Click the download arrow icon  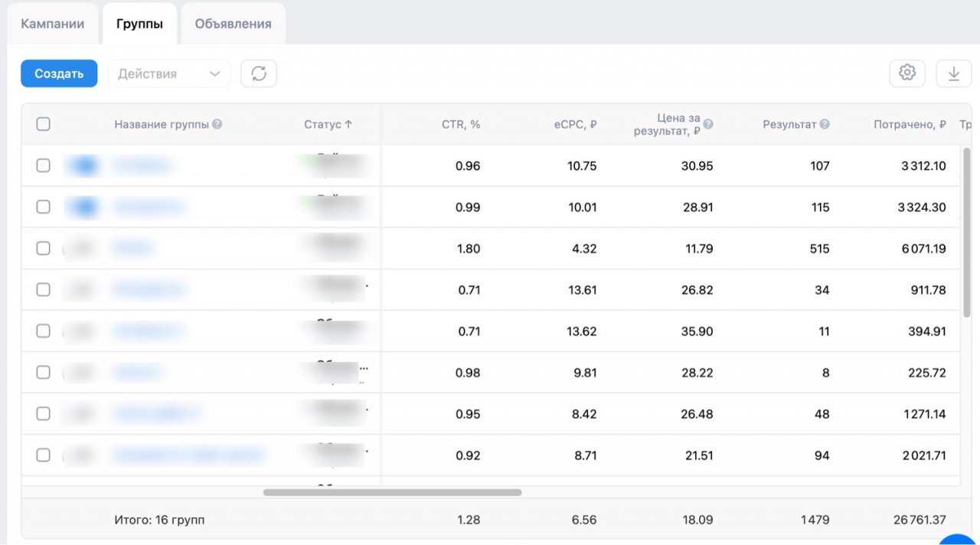pos(954,73)
